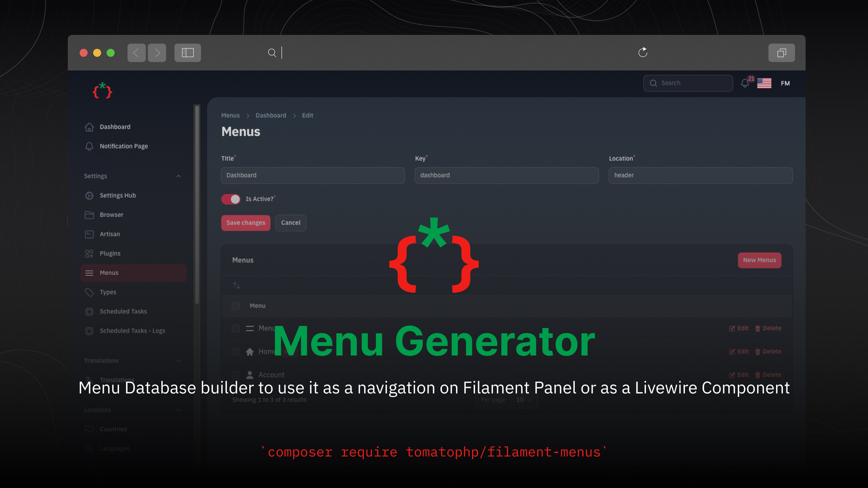Image resolution: width=868 pixels, height=488 pixels.
Task: Click the New Menus button
Action: (x=759, y=260)
